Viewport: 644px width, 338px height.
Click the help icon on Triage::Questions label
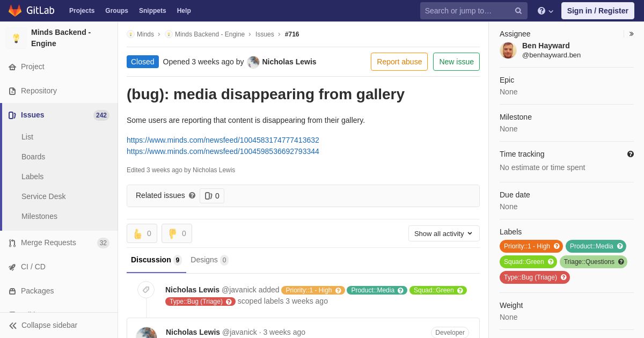click(621, 262)
